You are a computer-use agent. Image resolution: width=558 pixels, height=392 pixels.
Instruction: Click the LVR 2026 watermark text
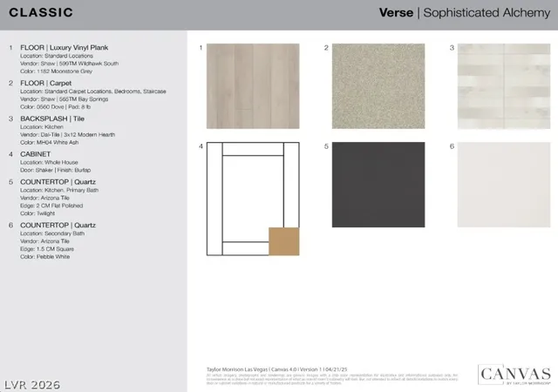[32, 385]
